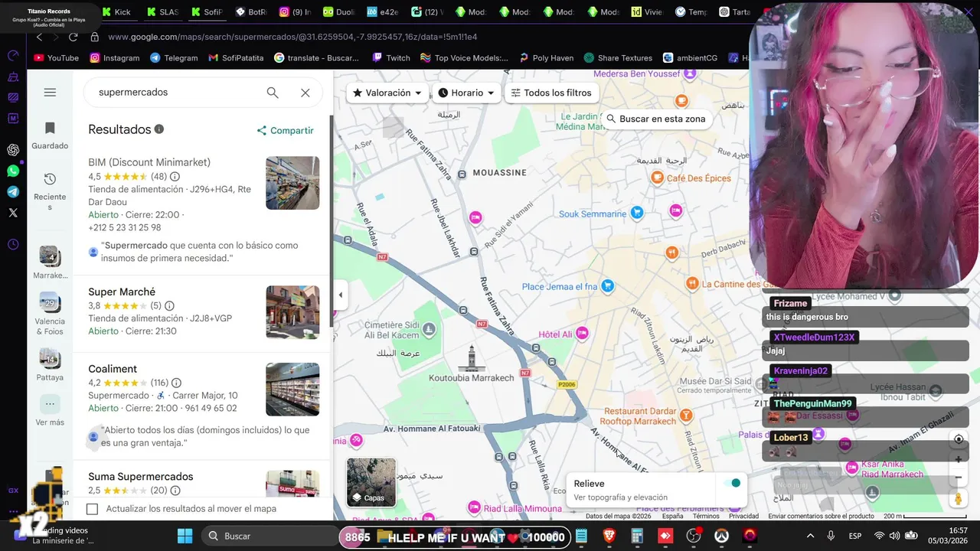Open the YouTube bookmark
The height and width of the screenshot is (551, 980).
57,58
